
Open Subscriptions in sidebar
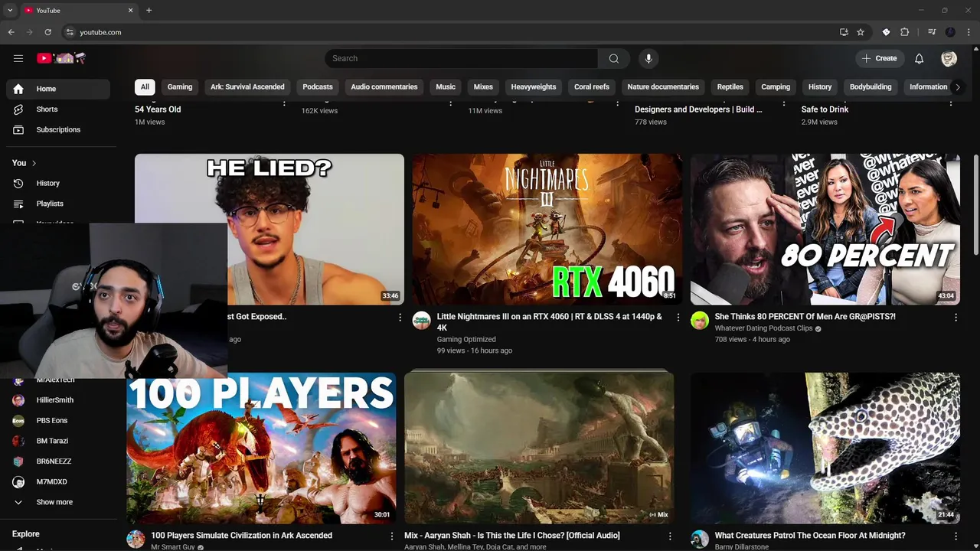[x=58, y=130]
